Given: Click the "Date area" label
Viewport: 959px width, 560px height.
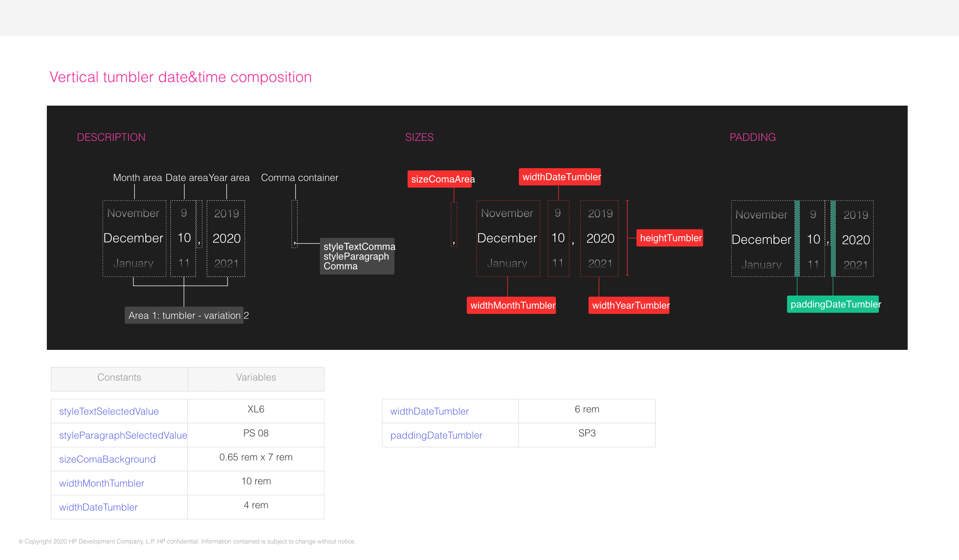Looking at the screenshot, I should point(187,178).
